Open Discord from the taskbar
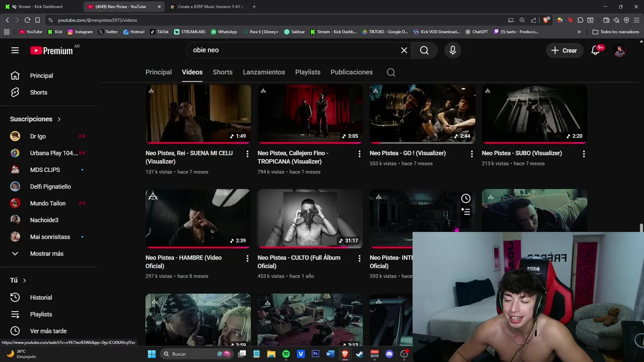 (389, 354)
